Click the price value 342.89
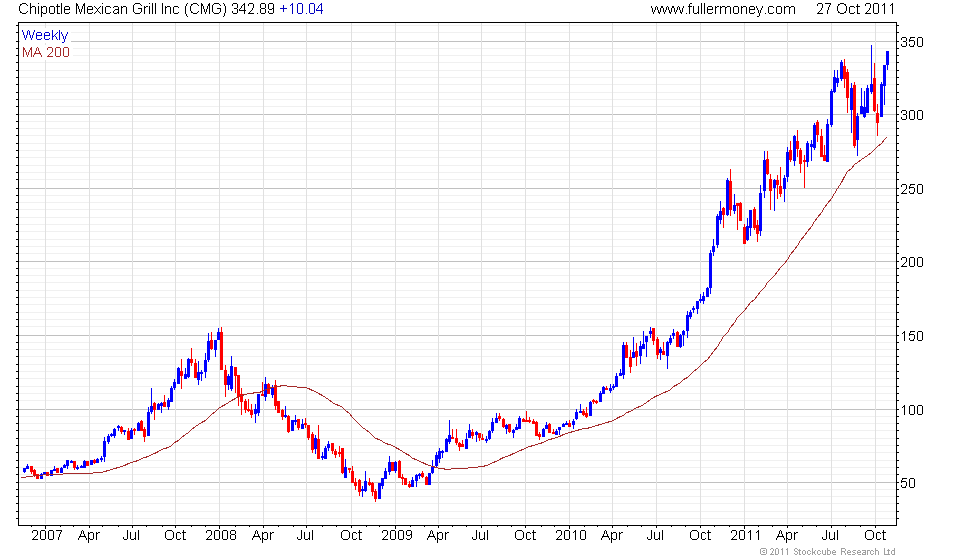Viewport: 980px width, 560px height. 253,9
